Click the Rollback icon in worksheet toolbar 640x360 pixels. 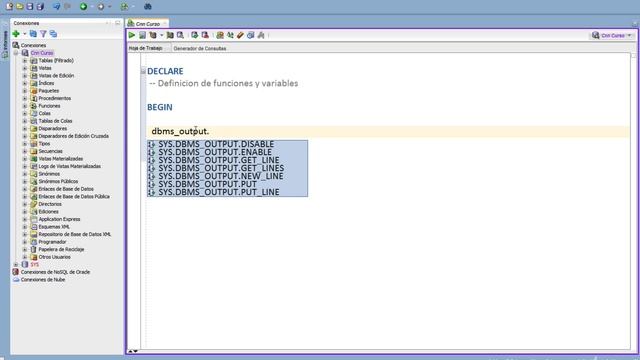(x=205, y=36)
